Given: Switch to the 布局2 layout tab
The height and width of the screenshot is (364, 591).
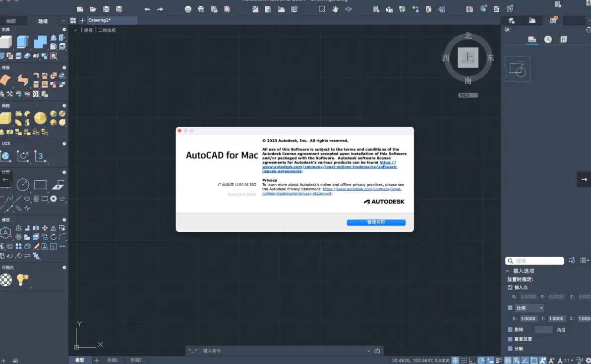Looking at the screenshot, I should pos(136,360).
